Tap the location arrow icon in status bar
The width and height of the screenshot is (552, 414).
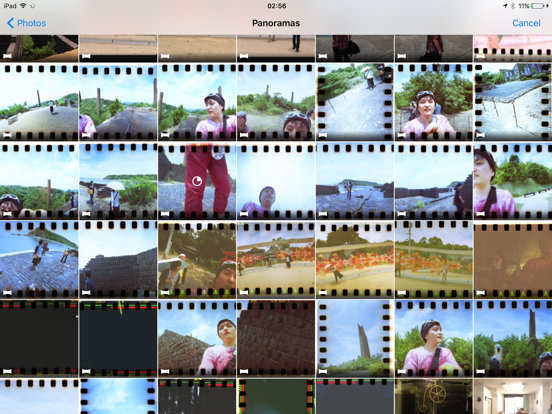[505, 6]
